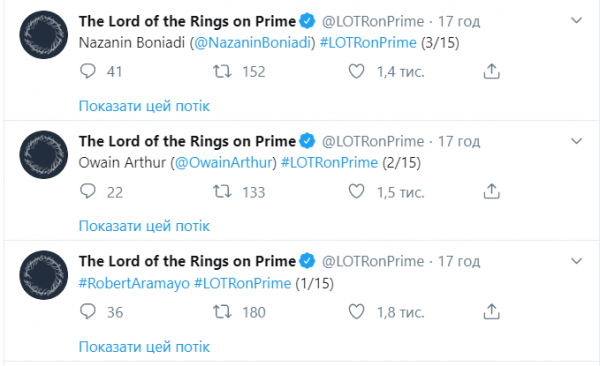Open the @NazaninBoniadi mention link

253,42
